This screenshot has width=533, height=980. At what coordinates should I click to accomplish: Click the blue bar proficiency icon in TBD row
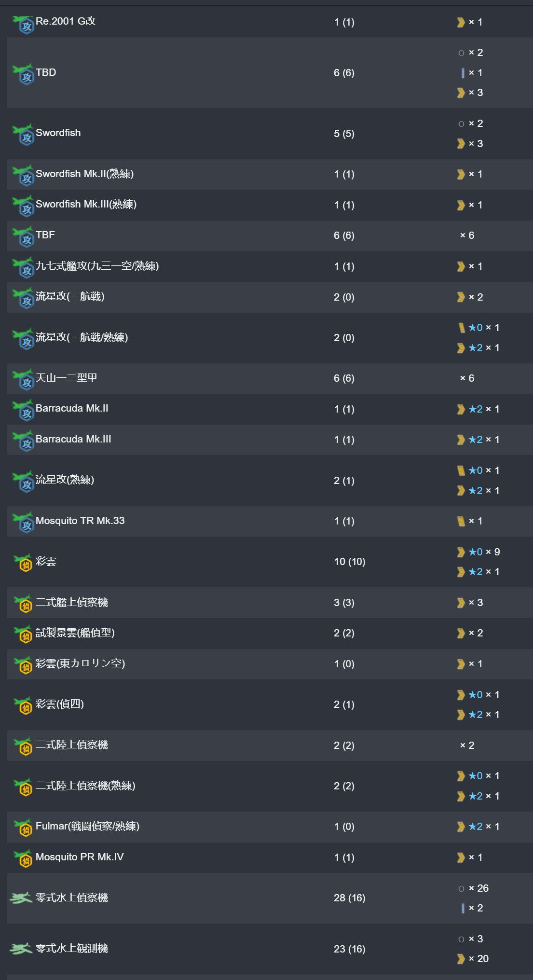[x=463, y=73]
